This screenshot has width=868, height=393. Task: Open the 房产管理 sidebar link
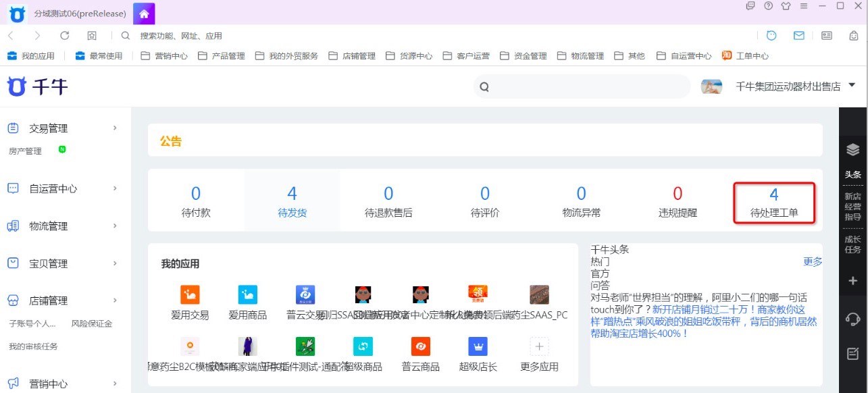point(25,151)
